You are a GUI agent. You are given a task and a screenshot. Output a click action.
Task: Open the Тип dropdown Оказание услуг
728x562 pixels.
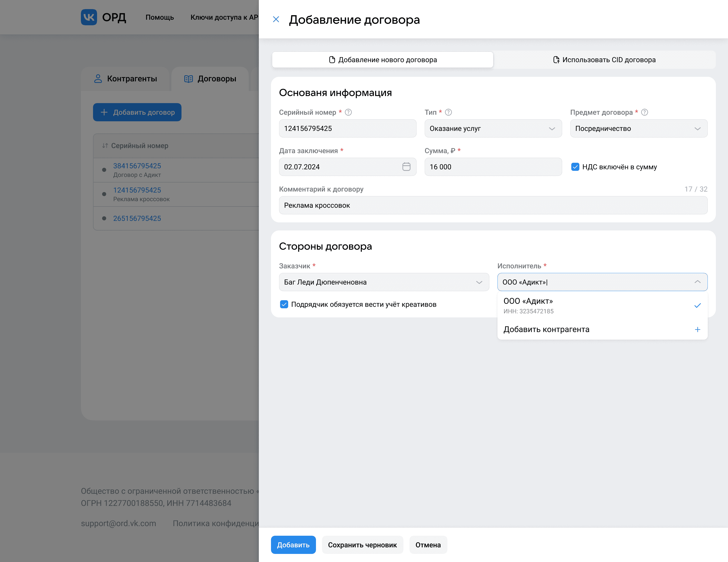click(493, 129)
